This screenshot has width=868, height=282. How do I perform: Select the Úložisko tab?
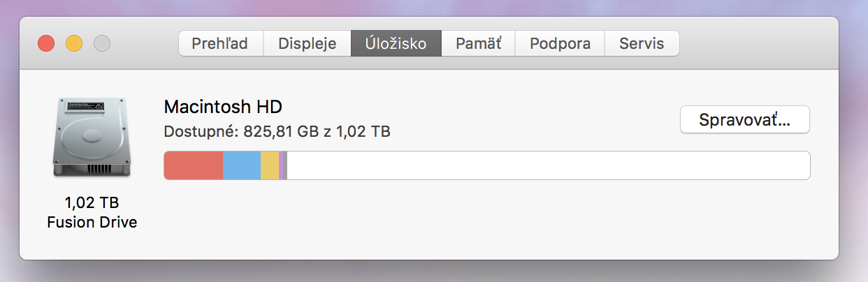(396, 43)
